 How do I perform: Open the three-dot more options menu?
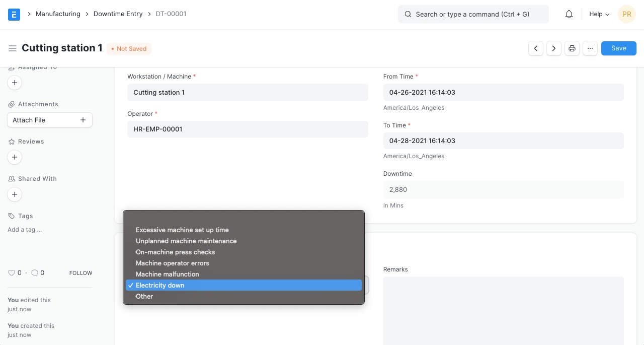(x=590, y=48)
